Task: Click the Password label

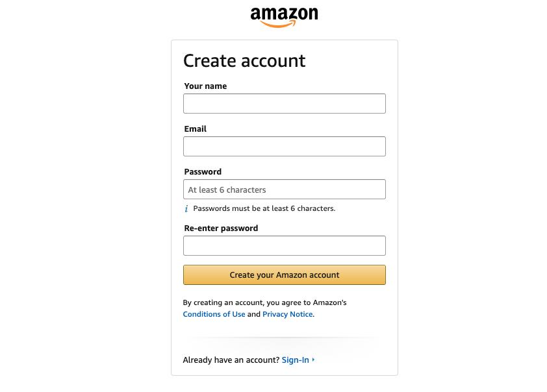Action: (203, 172)
